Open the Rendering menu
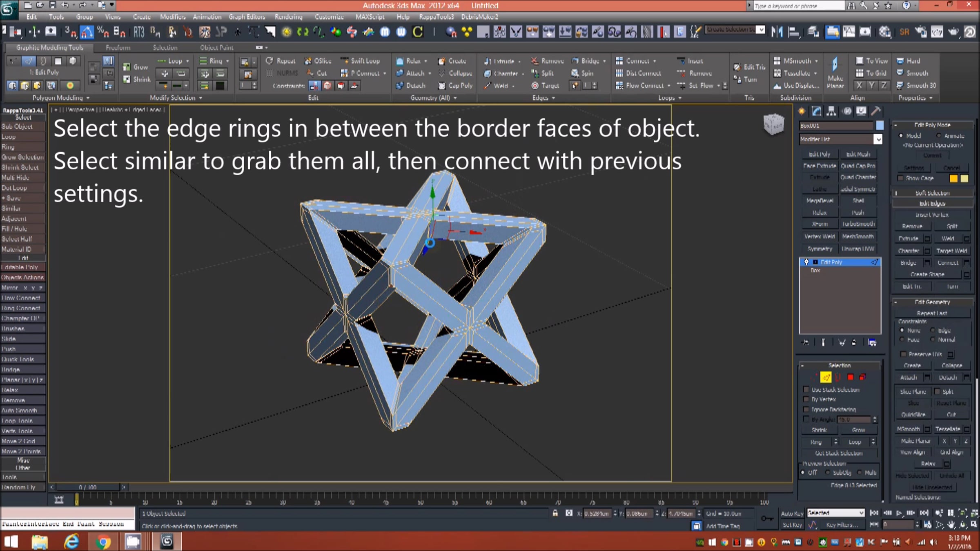980x551 pixels. coord(288,17)
